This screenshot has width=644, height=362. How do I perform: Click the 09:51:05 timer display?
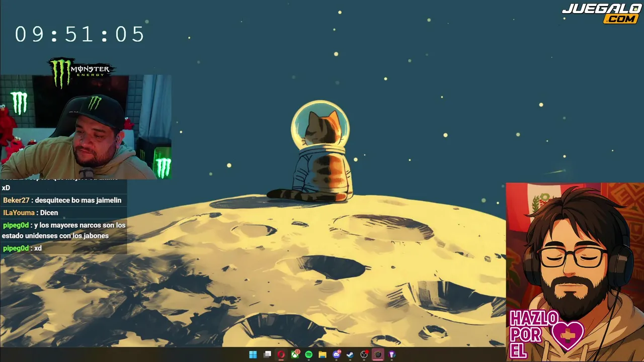coord(80,35)
